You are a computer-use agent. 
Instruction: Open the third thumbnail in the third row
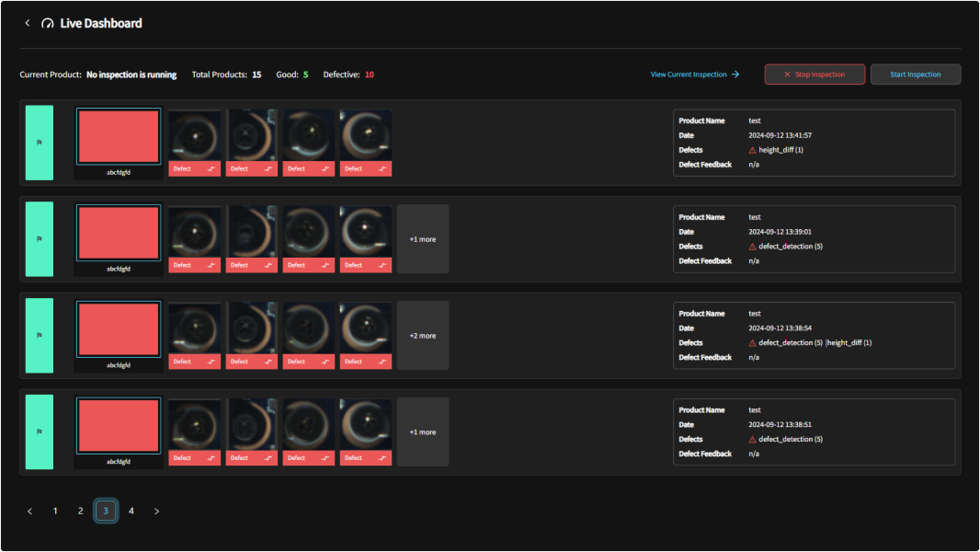point(309,328)
